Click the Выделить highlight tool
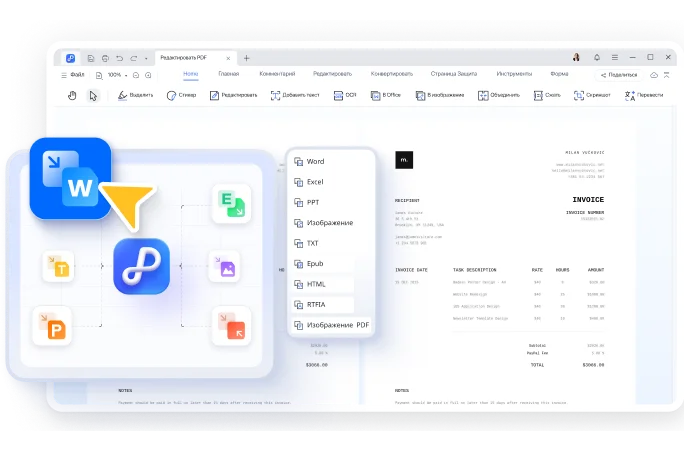This screenshot has width=684, height=456. pos(136,95)
